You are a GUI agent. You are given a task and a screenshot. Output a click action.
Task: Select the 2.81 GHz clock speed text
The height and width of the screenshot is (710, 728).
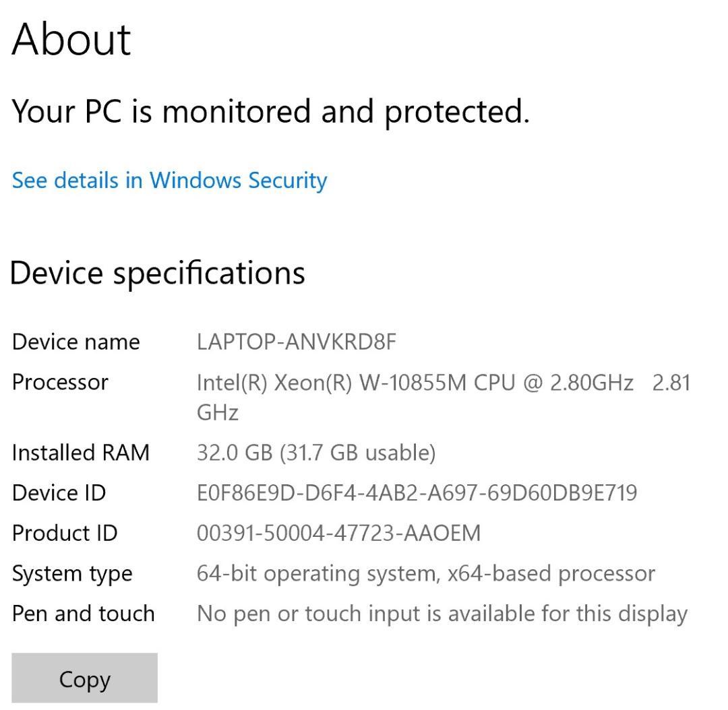(x=671, y=382)
